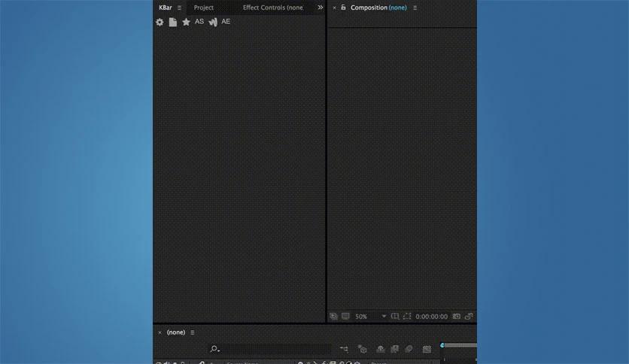
Task: Open the timeline panel menu
Action: (193, 332)
